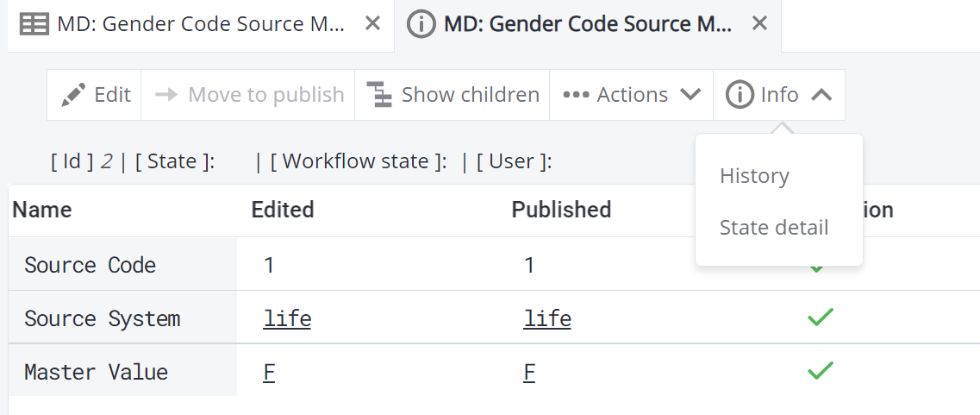Open the edited 'life' Source System link

click(x=287, y=319)
